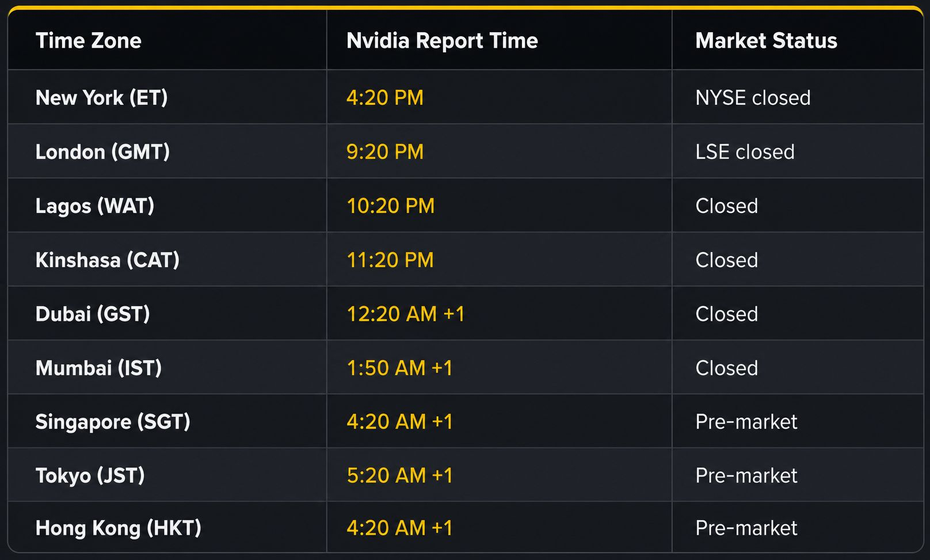Image resolution: width=930 pixels, height=560 pixels.
Task: Select the Kinshasa (CAT) row label
Action: [x=107, y=260]
